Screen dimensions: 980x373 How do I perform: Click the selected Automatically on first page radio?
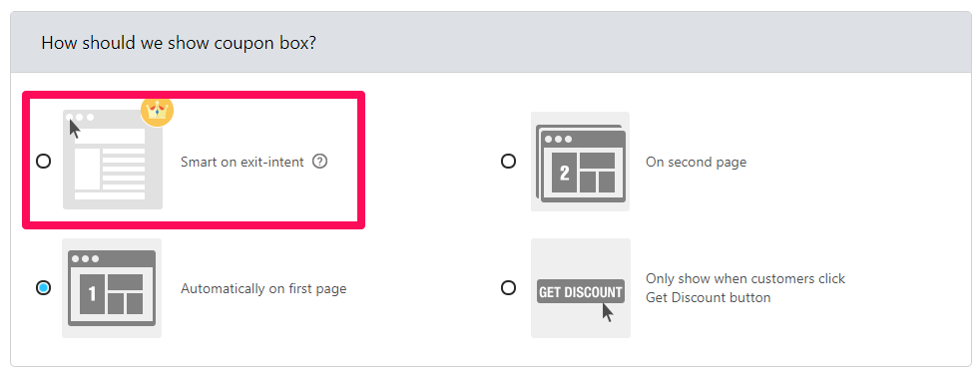pyautogui.click(x=43, y=288)
